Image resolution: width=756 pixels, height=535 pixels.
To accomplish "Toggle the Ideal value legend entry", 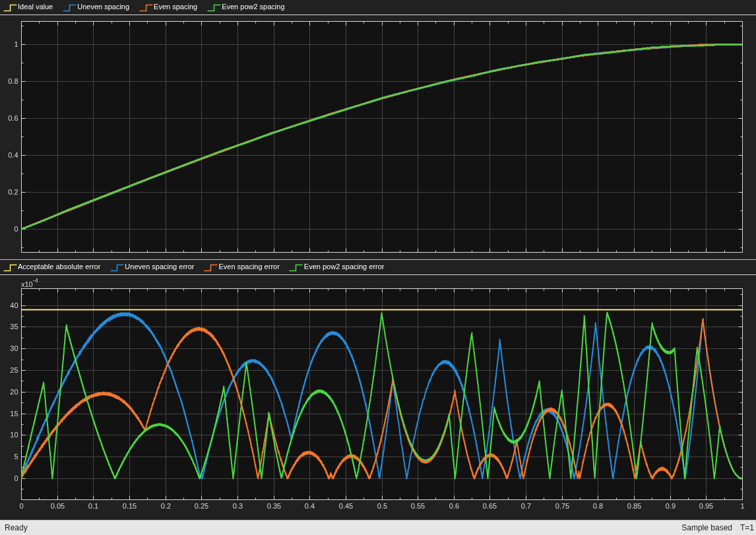I will tap(28, 7).
